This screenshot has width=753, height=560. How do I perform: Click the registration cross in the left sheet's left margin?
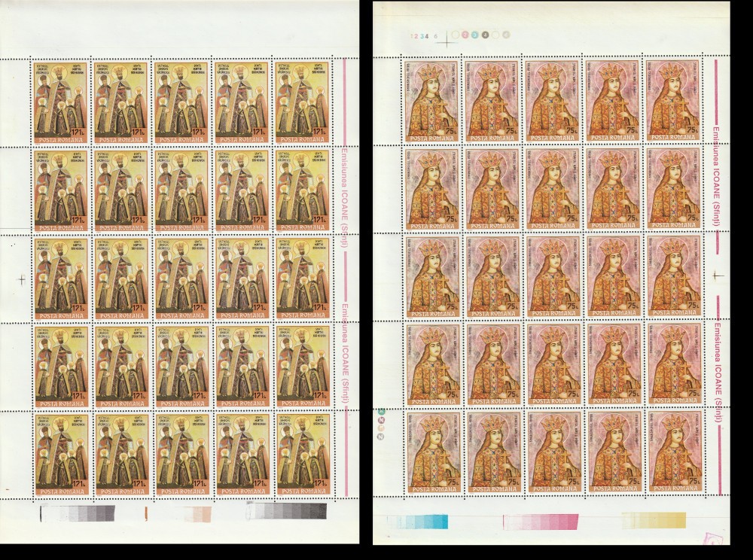(20, 278)
